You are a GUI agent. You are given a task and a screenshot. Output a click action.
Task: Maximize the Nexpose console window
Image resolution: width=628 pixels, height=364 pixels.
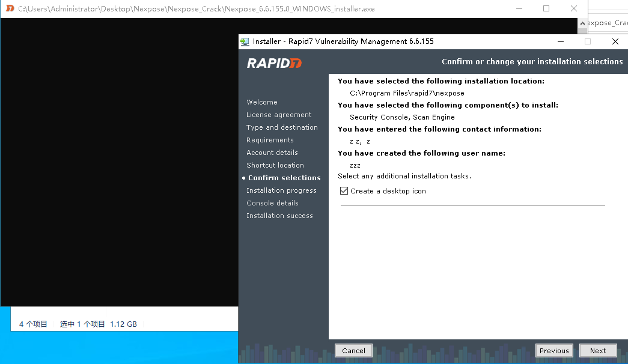pyautogui.click(x=546, y=8)
